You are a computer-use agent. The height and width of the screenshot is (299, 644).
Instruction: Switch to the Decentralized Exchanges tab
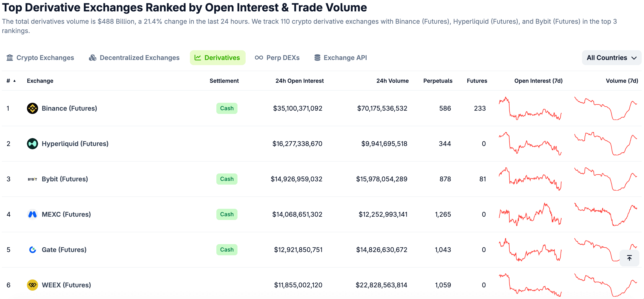pyautogui.click(x=134, y=58)
